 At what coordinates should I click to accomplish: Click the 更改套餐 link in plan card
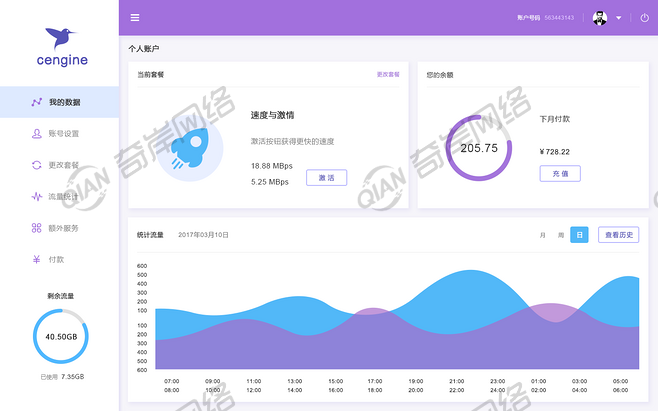tap(387, 75)
